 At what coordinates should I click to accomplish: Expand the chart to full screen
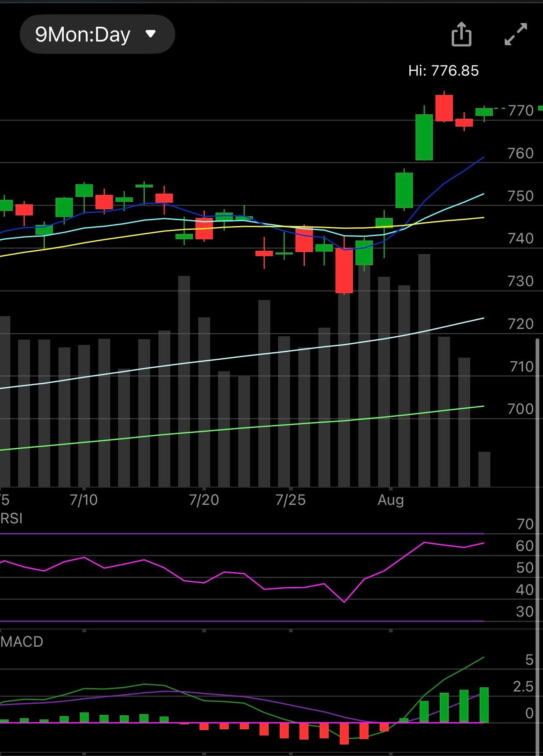coord(516,34)
